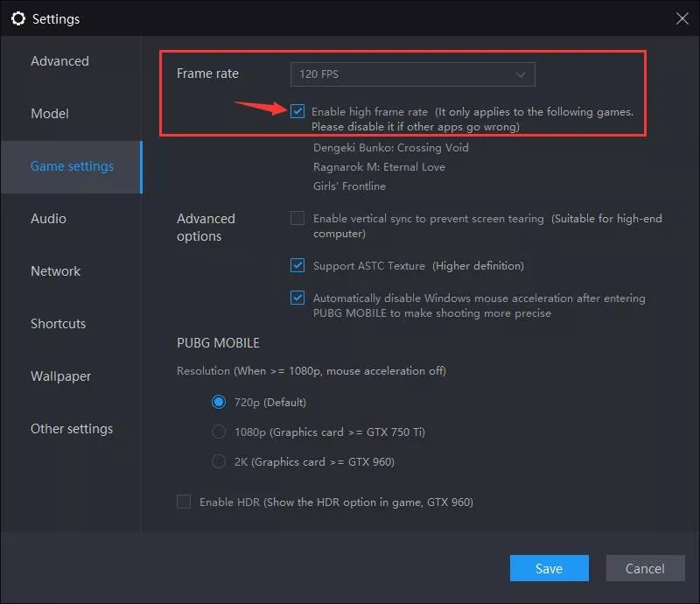
Task: Uncheck Support ASTC Texture option
Action: click(x=298, y=265)
